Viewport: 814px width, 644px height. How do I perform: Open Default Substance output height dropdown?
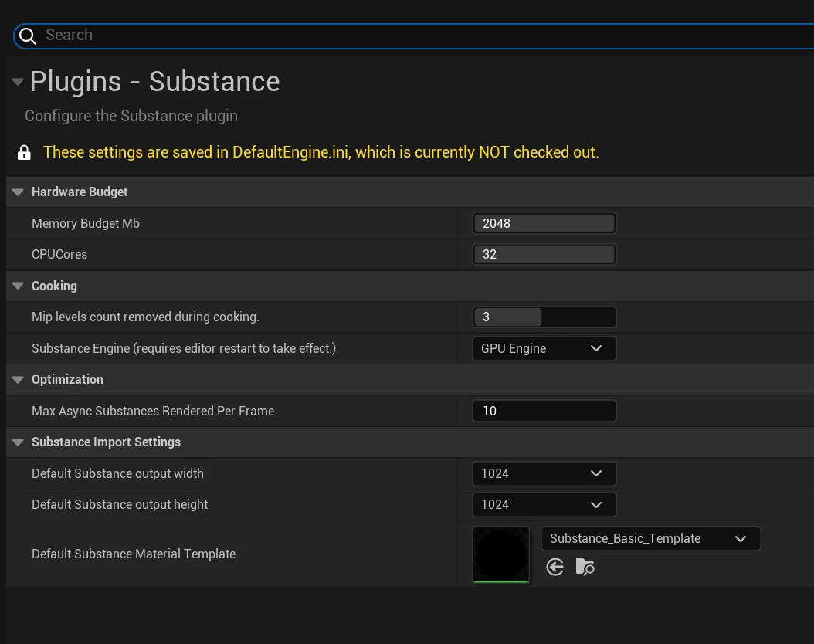point(544,505)
